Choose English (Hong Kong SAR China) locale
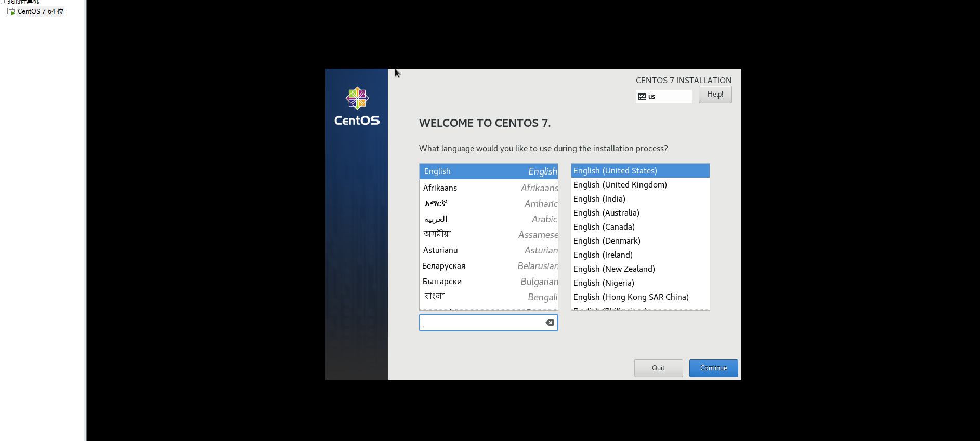Viewport: 980px width, 441px height. [640, 297]
